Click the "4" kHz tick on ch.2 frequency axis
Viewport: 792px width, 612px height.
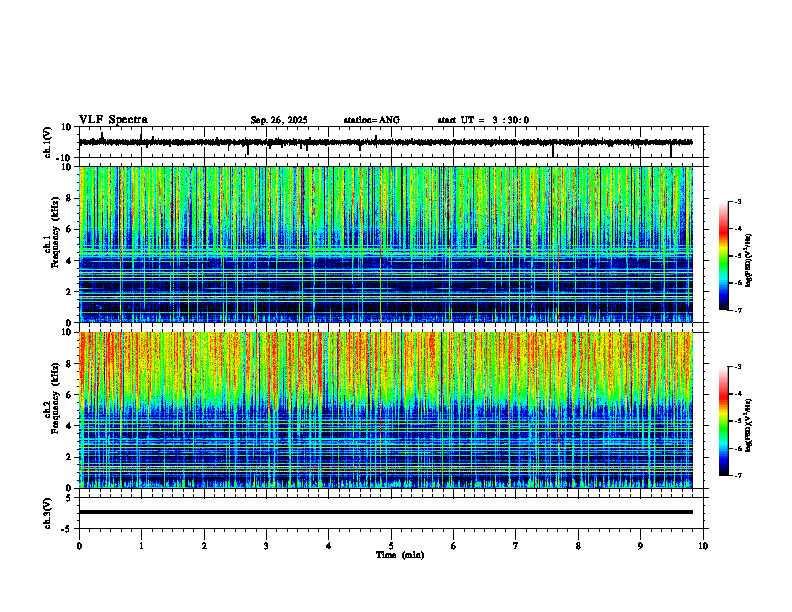coord(70,426)
